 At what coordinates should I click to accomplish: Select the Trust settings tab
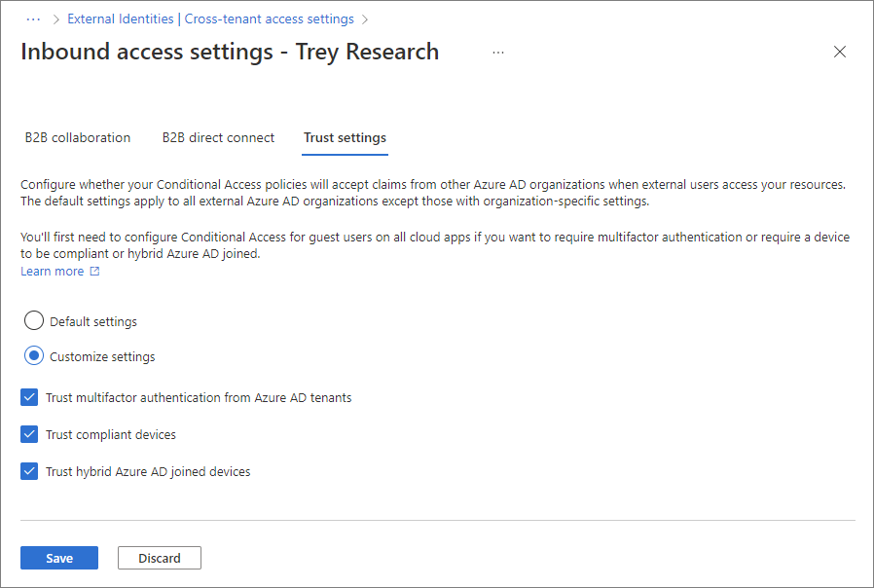click(x=345, y=138)
